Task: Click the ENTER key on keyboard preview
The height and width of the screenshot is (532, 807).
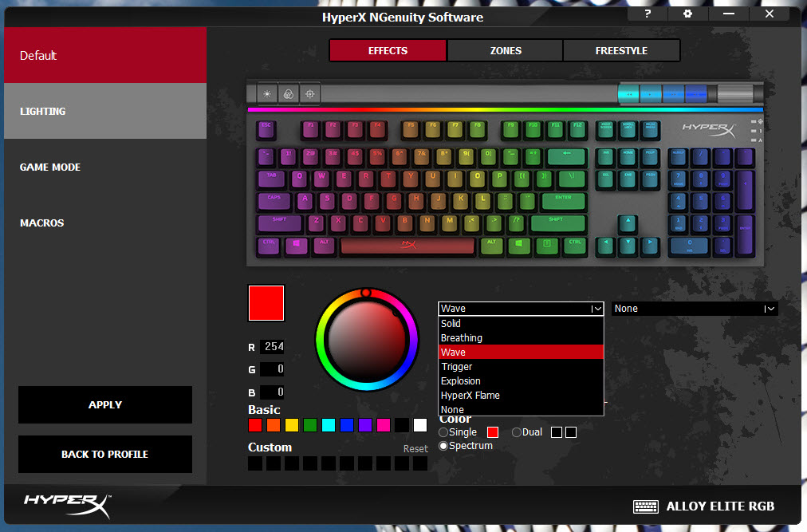Action: (x=563, y=201)
